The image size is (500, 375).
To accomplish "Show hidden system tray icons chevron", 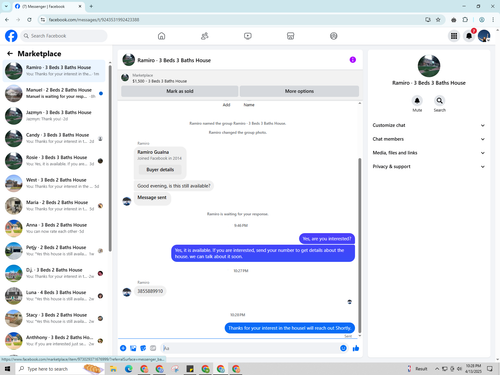I will [437, 369].
